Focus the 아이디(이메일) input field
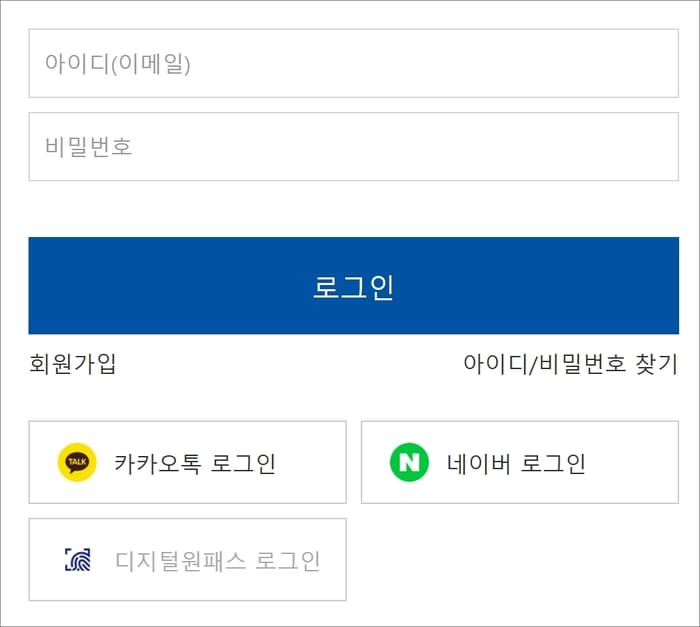This screenshot has width=700, height=627. point(354,63)
